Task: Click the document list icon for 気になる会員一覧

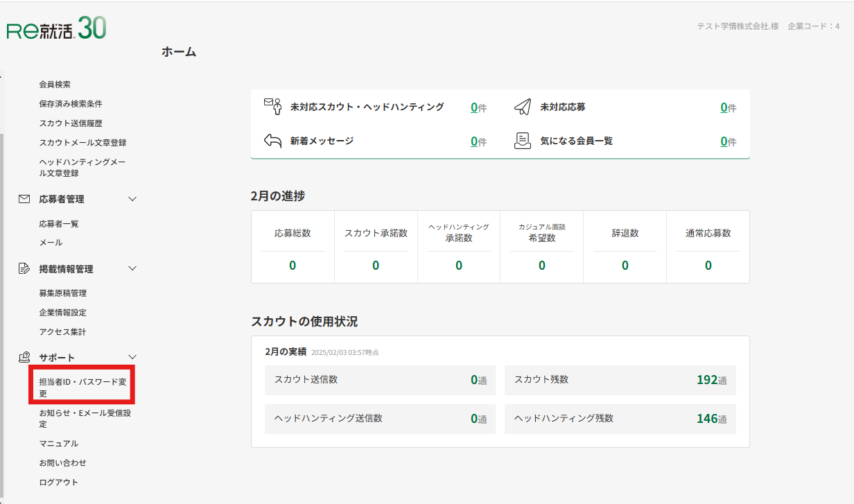Action: [522, 141]
